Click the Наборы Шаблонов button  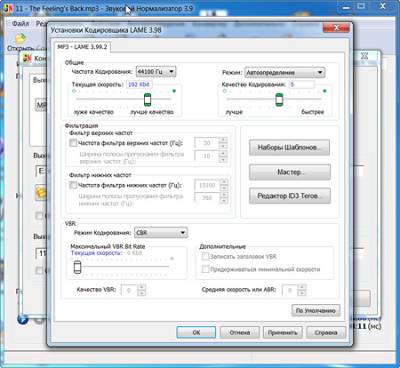pos(289,147)
